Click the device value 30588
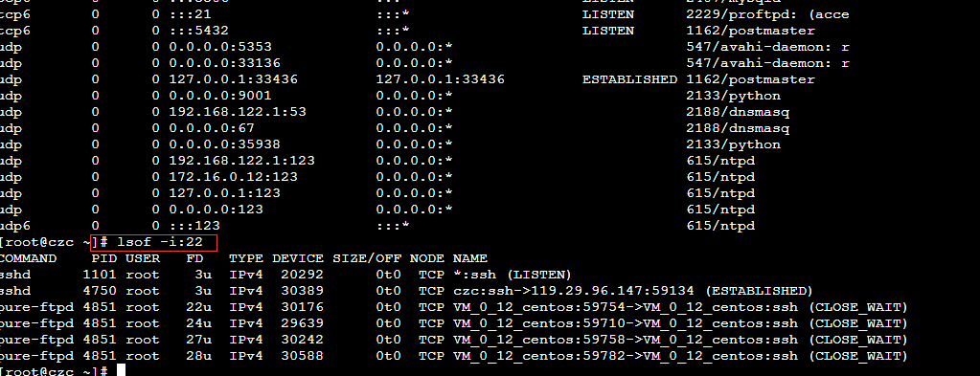The width and height of the screenshot is (980, 376). tap(302, 355)
